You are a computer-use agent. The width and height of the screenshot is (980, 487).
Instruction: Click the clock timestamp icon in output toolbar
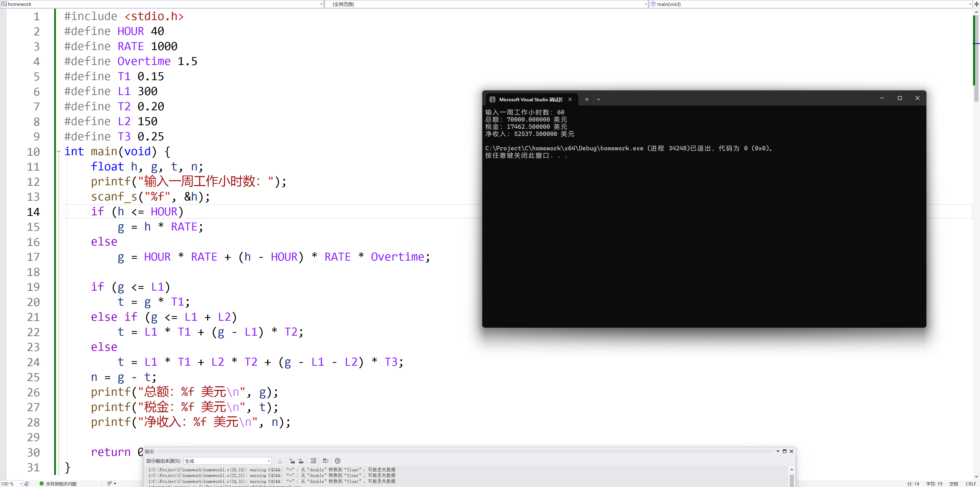coord(338,461)
